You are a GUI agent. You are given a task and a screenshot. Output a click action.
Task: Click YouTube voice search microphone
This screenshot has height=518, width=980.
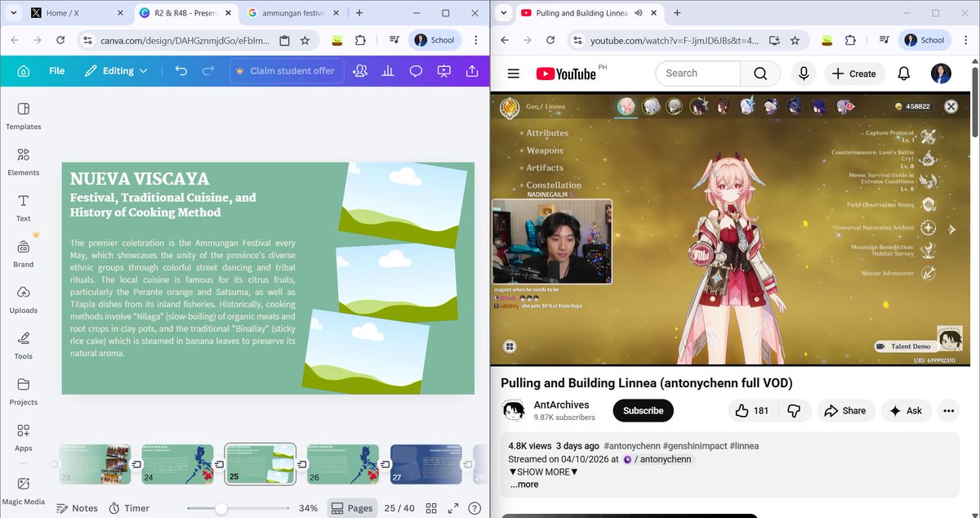(x=804, y=74)
